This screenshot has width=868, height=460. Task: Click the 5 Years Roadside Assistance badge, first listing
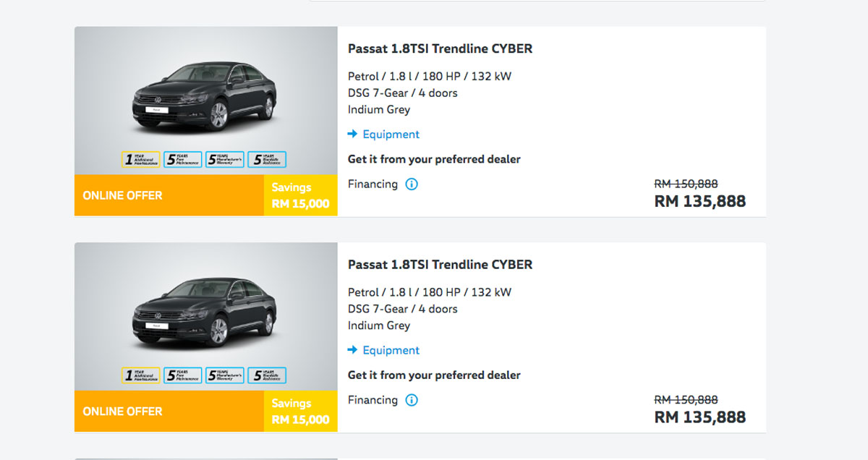pos(267,160)
